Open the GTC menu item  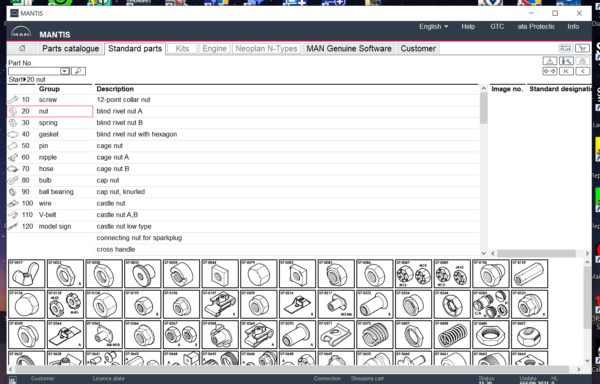(x=497, y=26)
